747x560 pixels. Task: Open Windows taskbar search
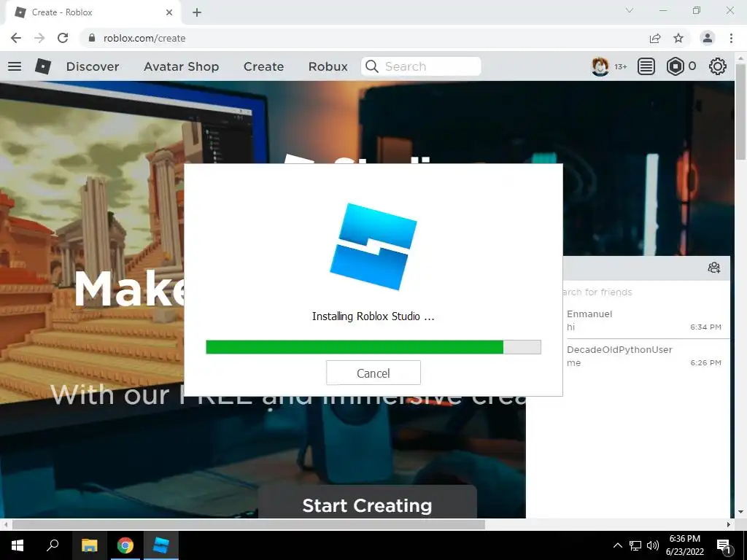point(53,545)
